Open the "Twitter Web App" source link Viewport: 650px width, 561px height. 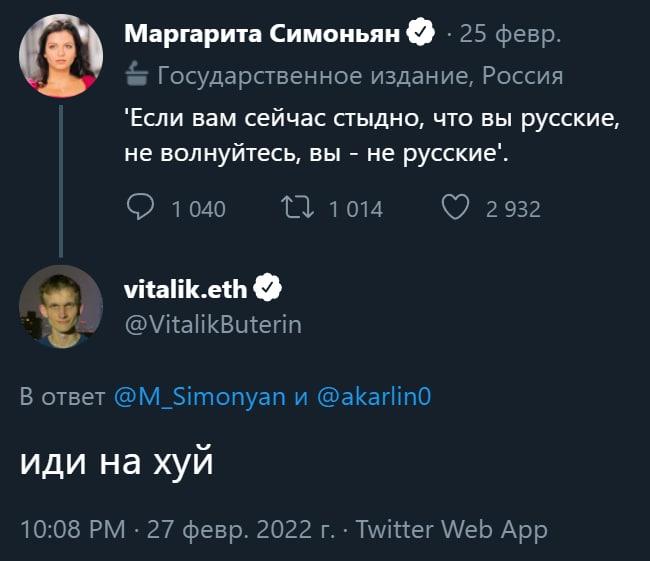[452, 529]
